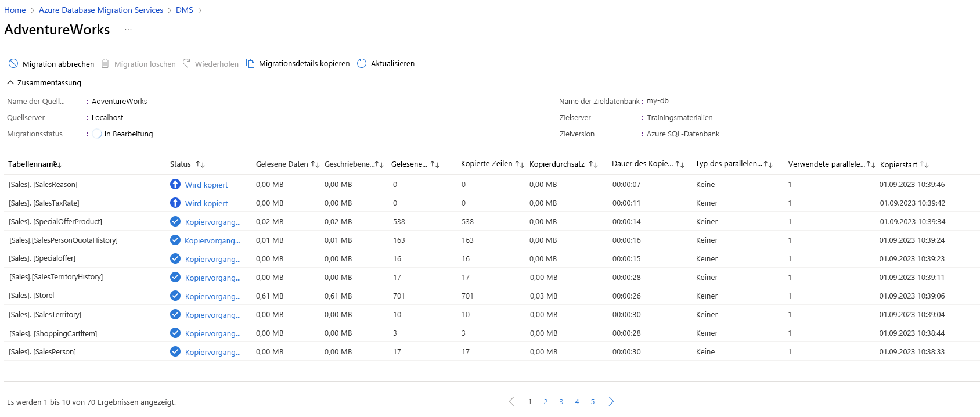Click the copying status icon for SalesReason

tap(175, 184)
